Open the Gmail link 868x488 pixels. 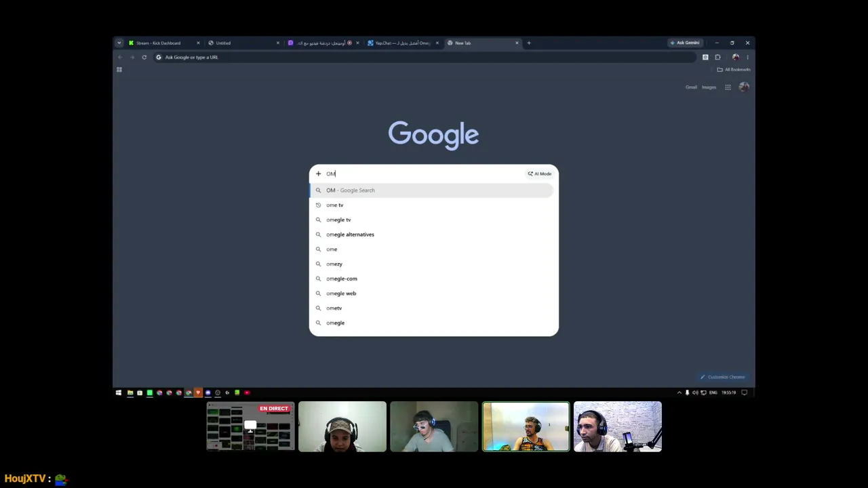(x=691, y=87)
